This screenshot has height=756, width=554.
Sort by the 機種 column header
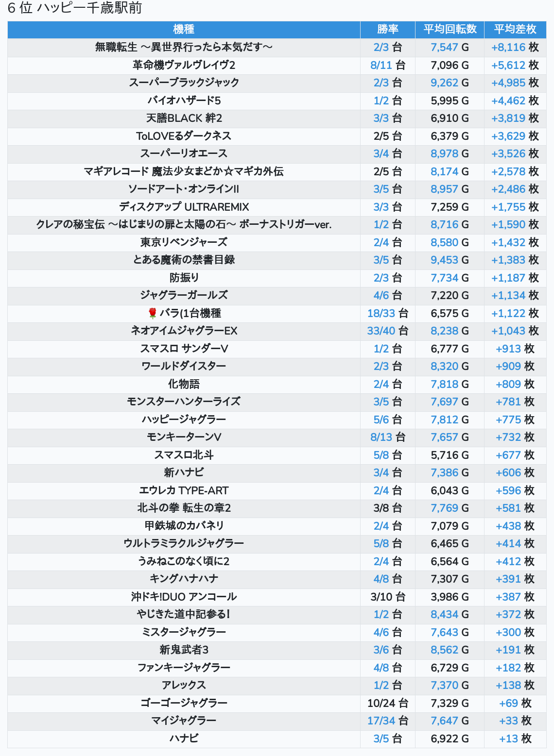coord(184,29)
